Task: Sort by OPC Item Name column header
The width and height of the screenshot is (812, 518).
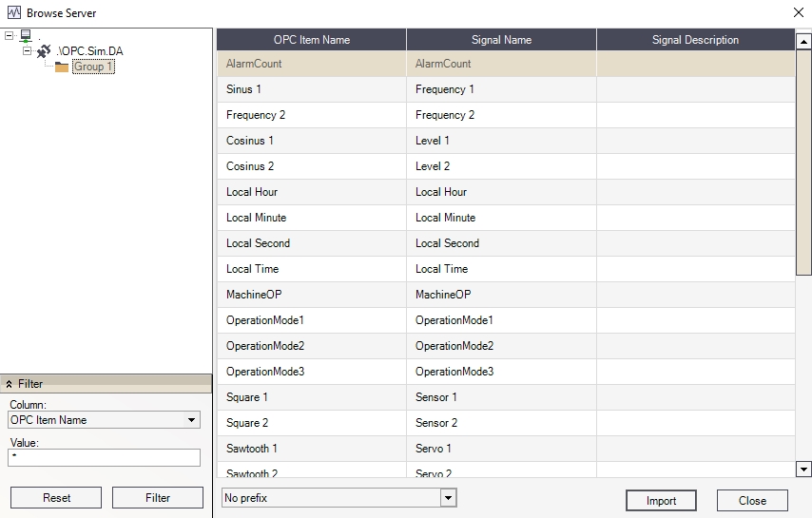Action: [x=311, y=40]
